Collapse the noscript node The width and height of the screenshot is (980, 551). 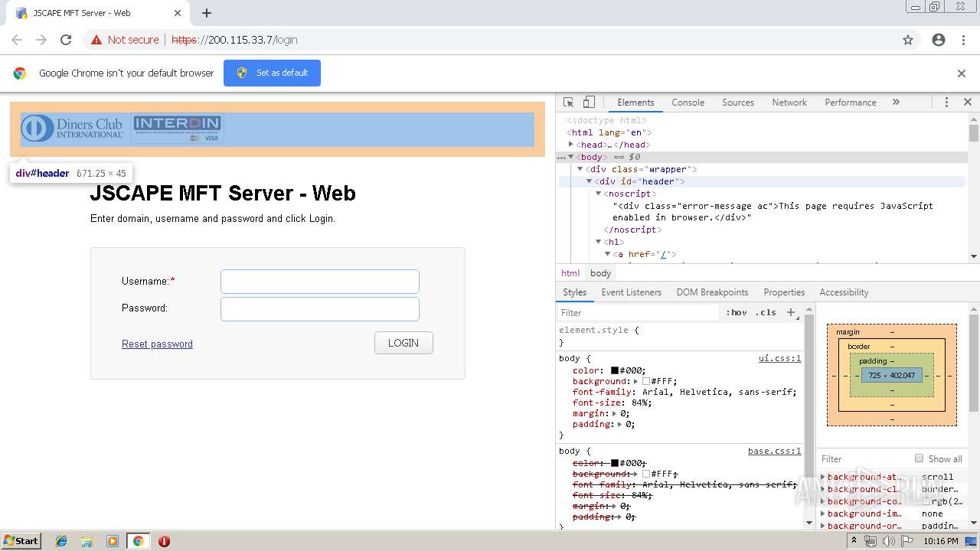[x=598, y=194]
